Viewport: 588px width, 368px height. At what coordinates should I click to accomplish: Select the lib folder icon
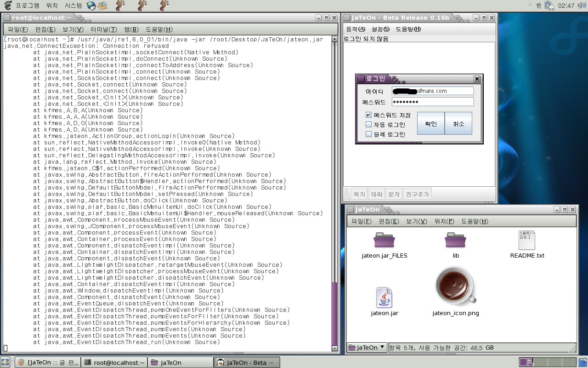pyautogui.click(x=455, y=241)
